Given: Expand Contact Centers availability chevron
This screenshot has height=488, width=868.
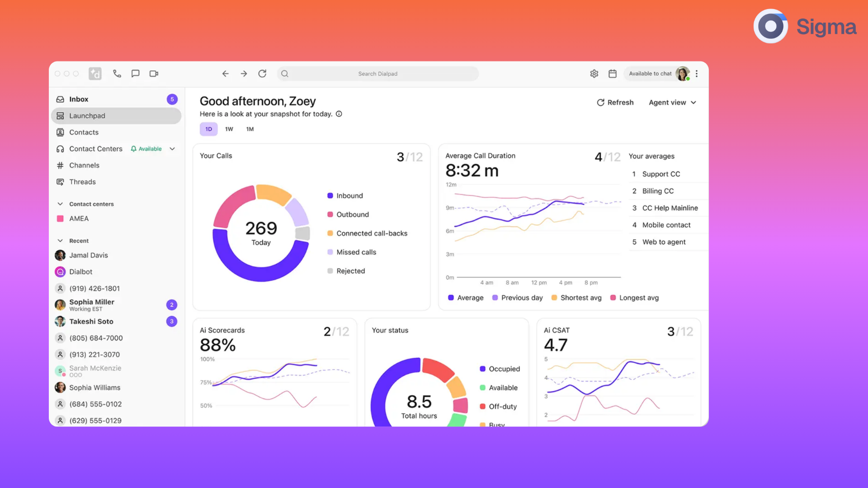Looking at the screenshot, I should (x=172, y=149).
